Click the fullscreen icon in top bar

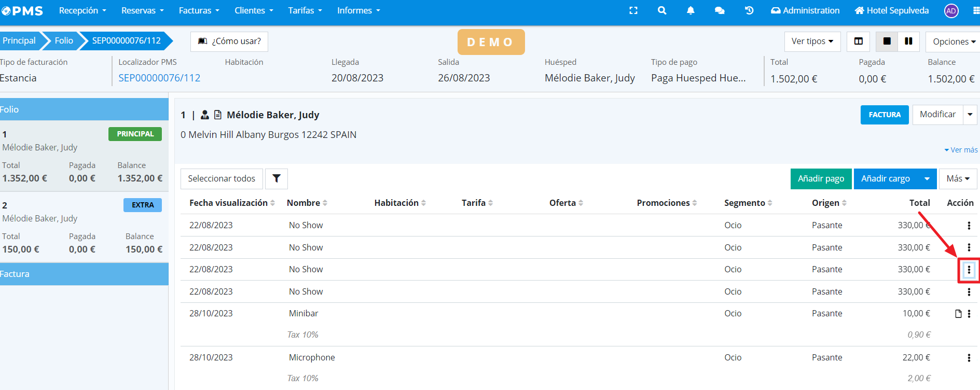pos(633,10)
